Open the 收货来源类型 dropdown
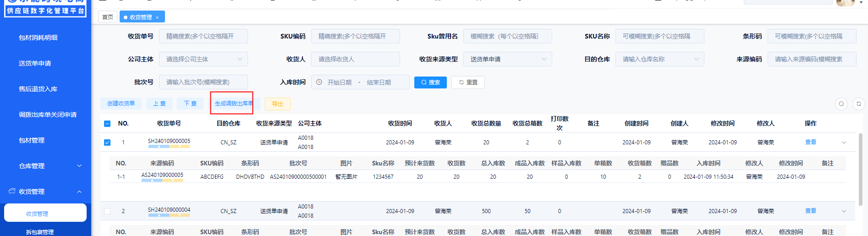868x236 pixels. (507, 59)
